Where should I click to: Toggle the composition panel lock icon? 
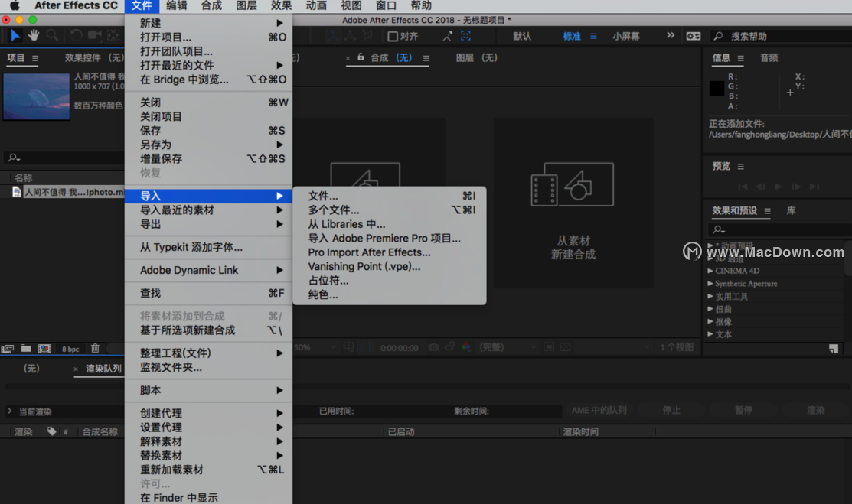[x=361, y=57]
